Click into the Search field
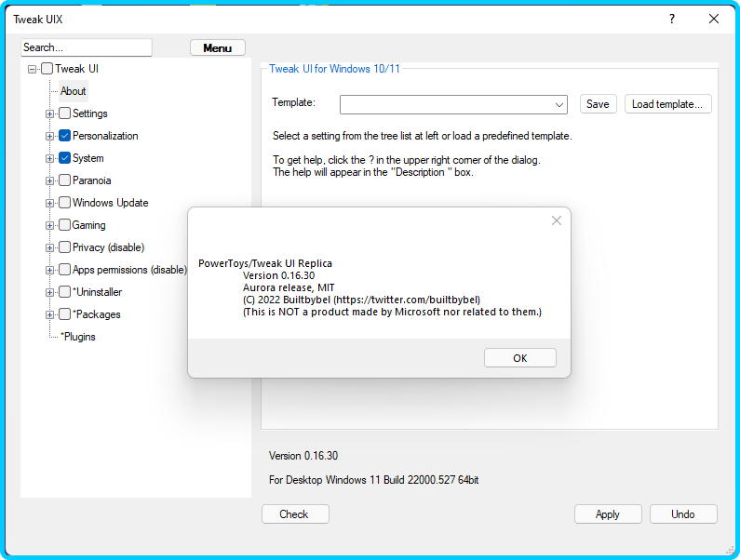 [x=87, y=47]
